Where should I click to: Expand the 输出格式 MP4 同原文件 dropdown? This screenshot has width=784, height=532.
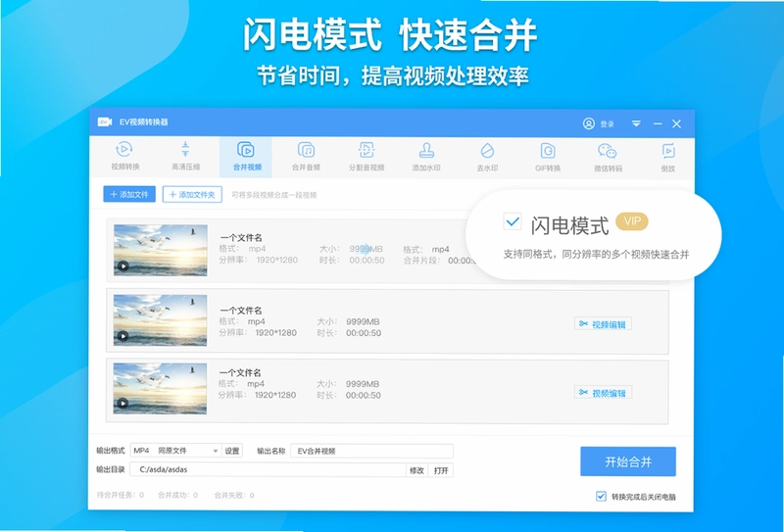coord(175,451)
